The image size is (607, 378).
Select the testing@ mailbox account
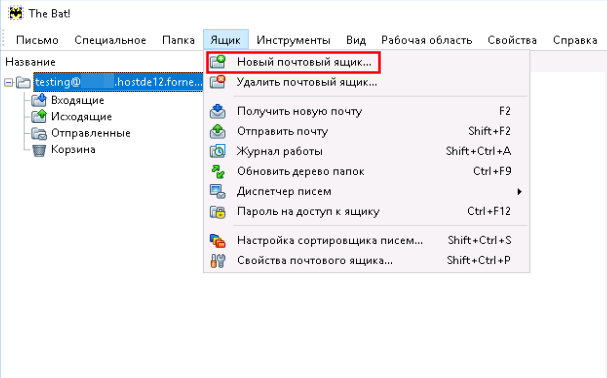[x=118, y=82]
